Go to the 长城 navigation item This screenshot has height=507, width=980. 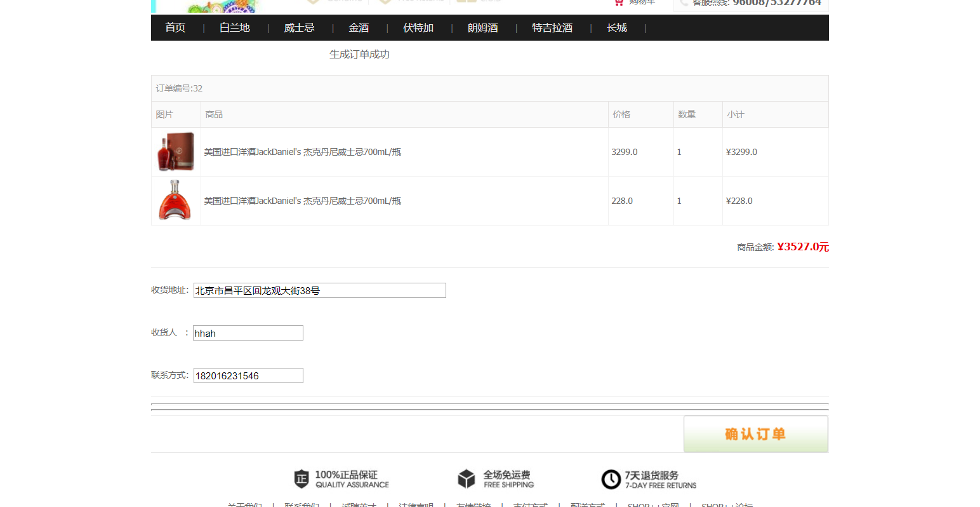617,28
